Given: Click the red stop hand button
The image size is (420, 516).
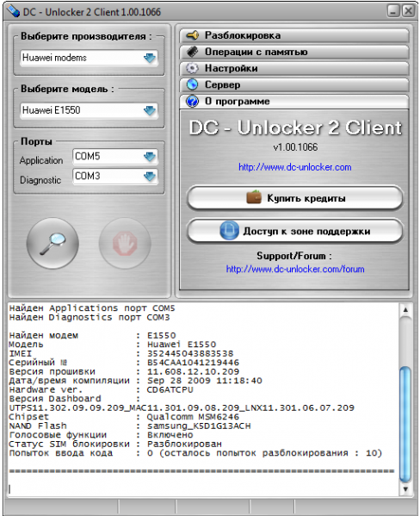Looking at the screenshot, I should [125, 244].
